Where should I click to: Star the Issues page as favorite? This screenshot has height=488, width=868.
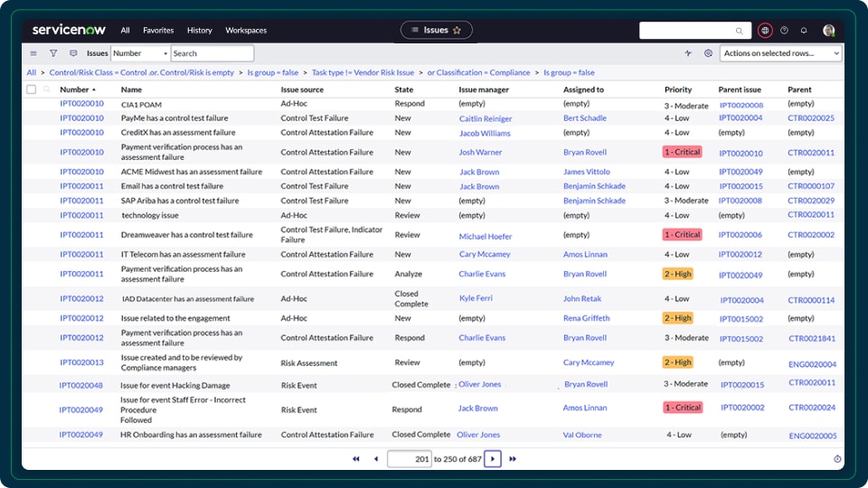click(x=457, y=30)
